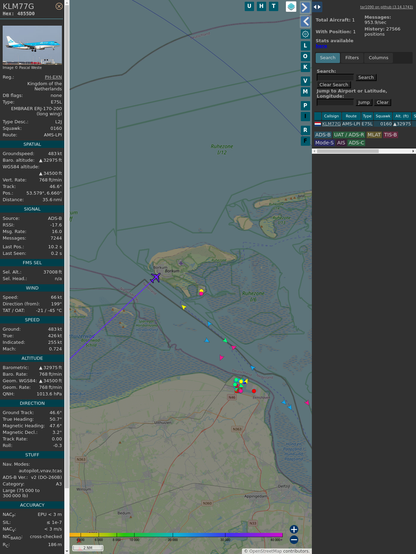
Task: Toggle the K map option button
Action: (x=305, y=67)
